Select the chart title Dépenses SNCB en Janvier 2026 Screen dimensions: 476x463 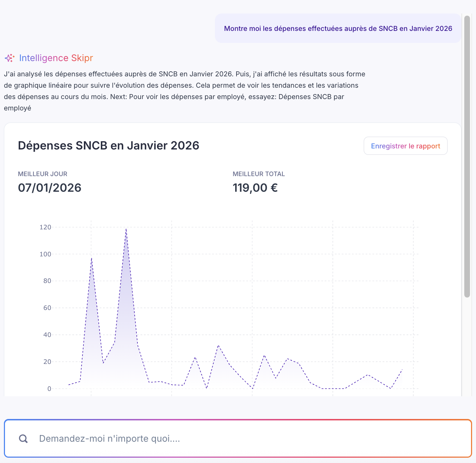[108, 145]
